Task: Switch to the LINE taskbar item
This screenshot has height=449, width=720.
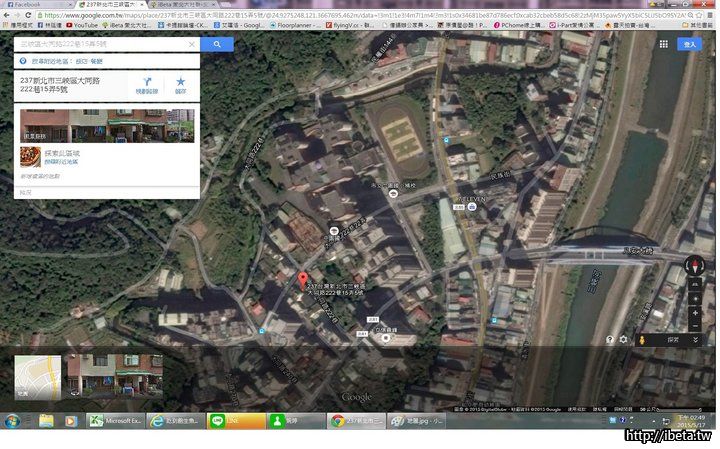Action: [236, 421]
